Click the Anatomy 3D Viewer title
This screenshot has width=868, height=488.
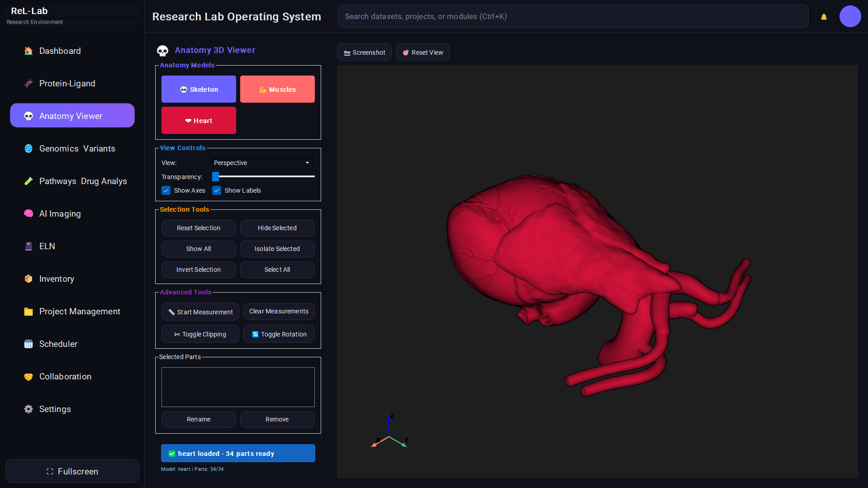tap(215, 50)
